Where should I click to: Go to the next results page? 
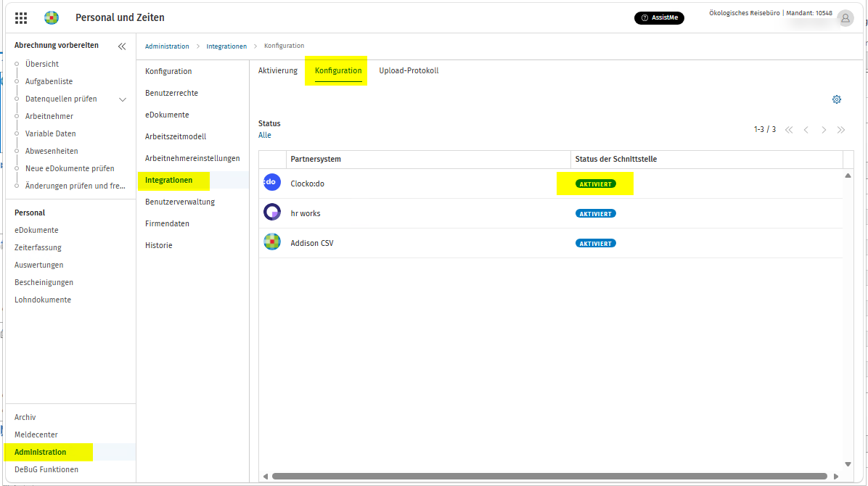[x=824, y=130]
